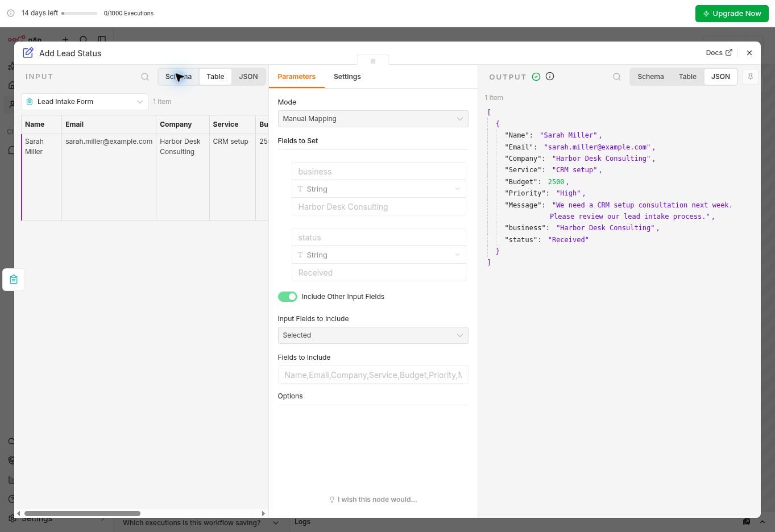Click scroll left arrow of input table
This screenshot has height=532, width=775.
pyautogui.click(x=19, y=513)
